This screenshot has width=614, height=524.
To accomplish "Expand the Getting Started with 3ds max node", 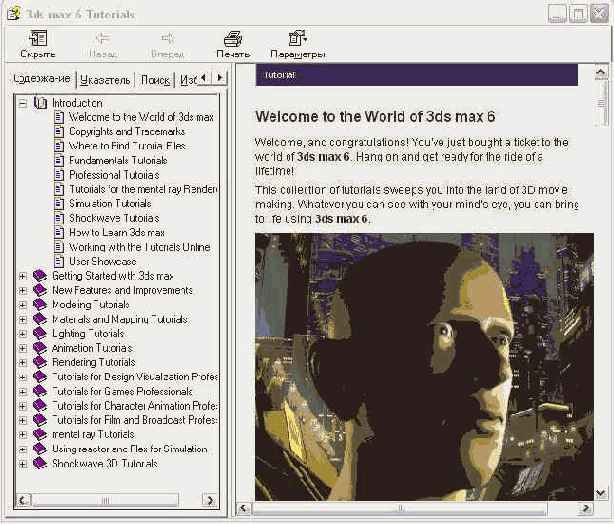I will (x=23, y=275).
